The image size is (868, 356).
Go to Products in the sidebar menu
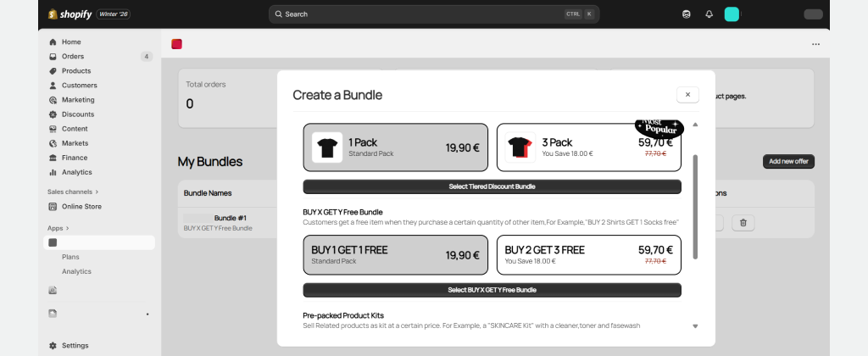pyautogui.click(x=75, y=71)
